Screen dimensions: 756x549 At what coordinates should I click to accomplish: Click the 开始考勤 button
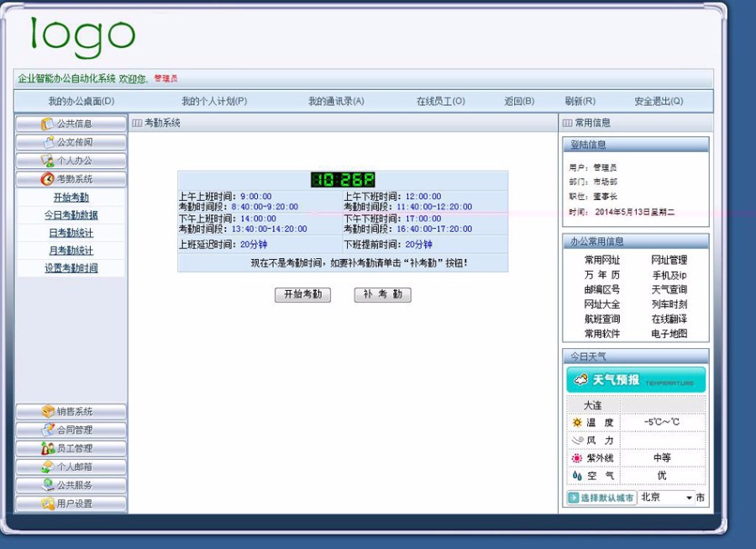click(x=302, y=294)
